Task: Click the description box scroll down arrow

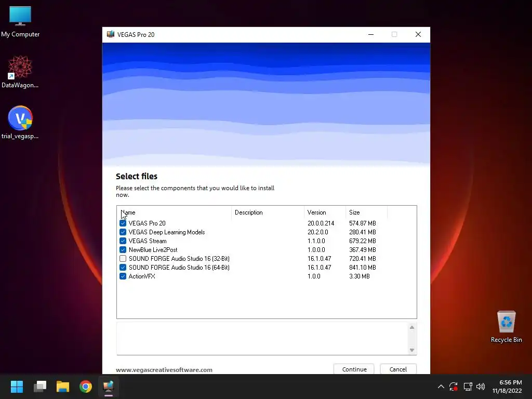Action: [411, 350]
